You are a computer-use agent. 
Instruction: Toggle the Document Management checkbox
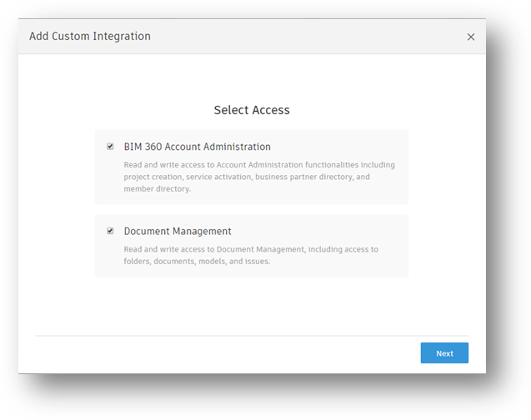[110, 231]
